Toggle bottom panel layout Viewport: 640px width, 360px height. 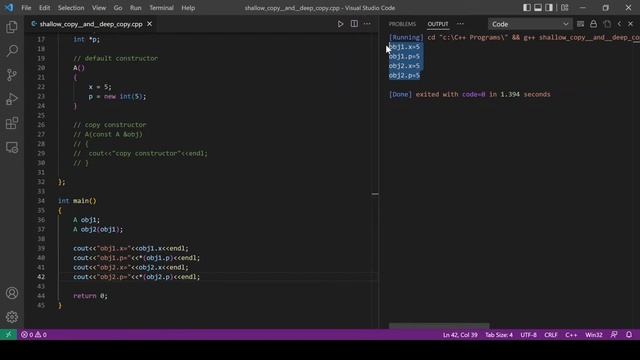tap(538, 8)
